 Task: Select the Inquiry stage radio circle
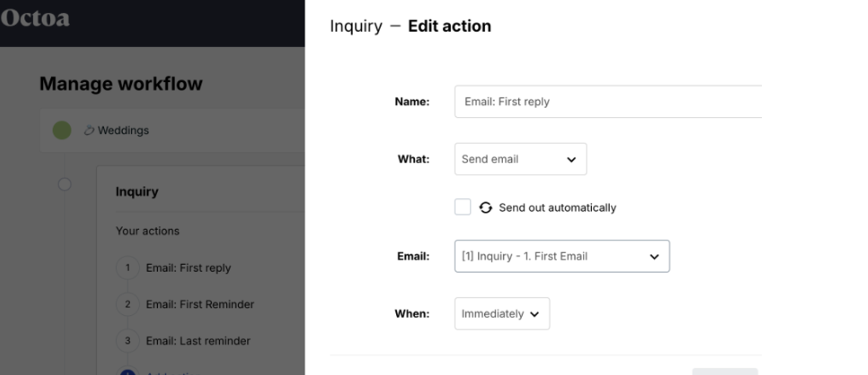tap(64, 185)
